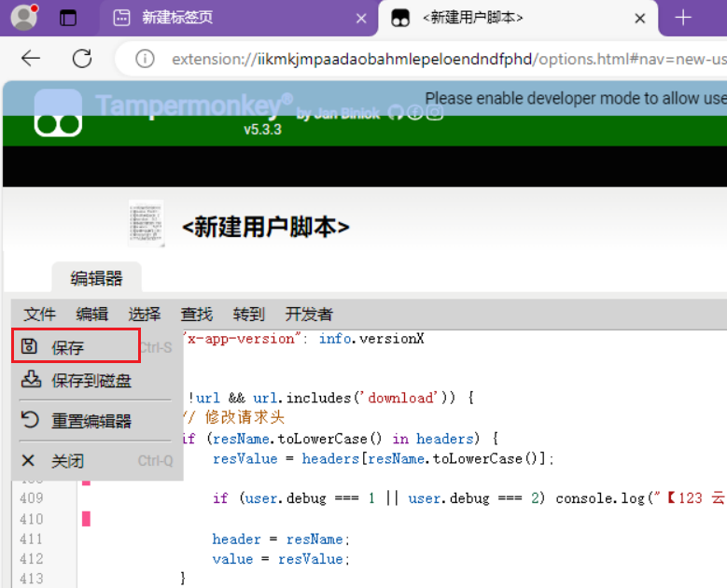727x588 pixels.
Task: Click the Tampermonkey logo icon
Action: [58, 113]
